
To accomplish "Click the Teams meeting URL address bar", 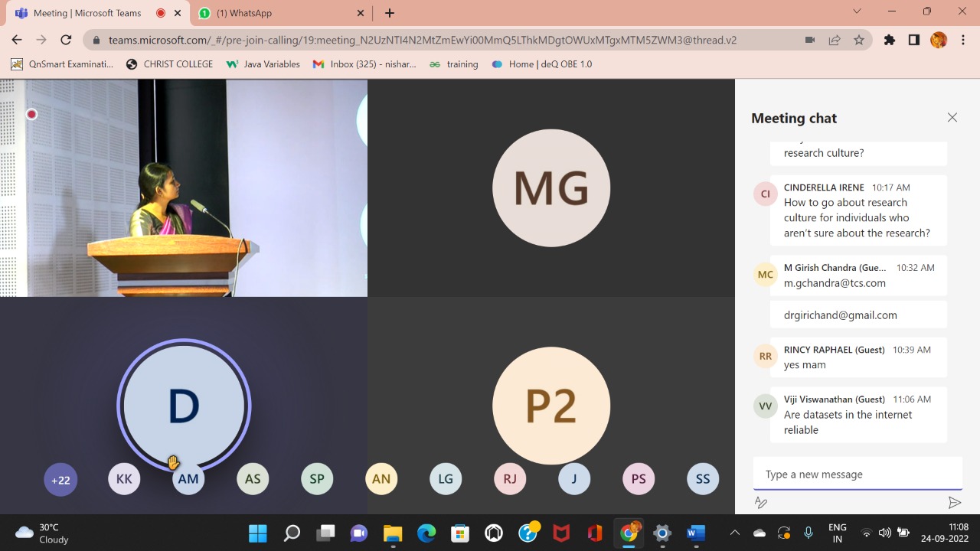I will click(x=423, y=40).
